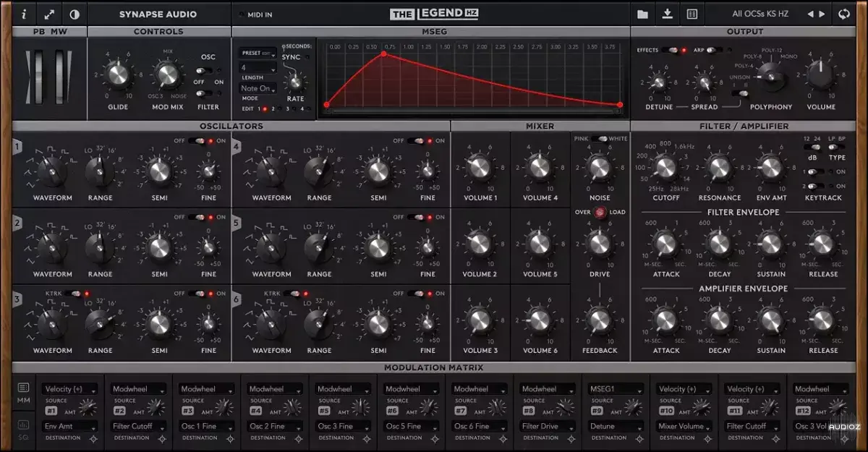Click the circular arrows reload icon
Image resolution: width=868 pixels, height=452 pixels.
pos(844,14)
